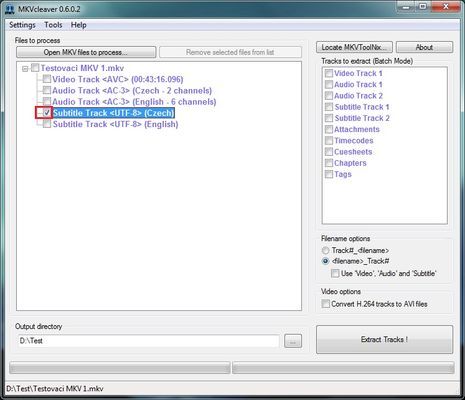
Task: Check the English subtitle track checkbox
Action: pyautogui.click(x=47, y=124)
